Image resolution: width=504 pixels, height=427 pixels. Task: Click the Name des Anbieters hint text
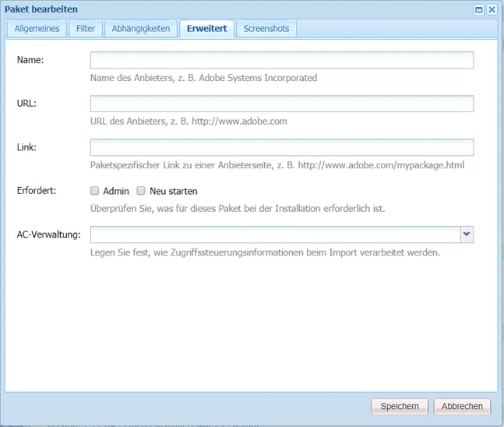click(203, 78)
